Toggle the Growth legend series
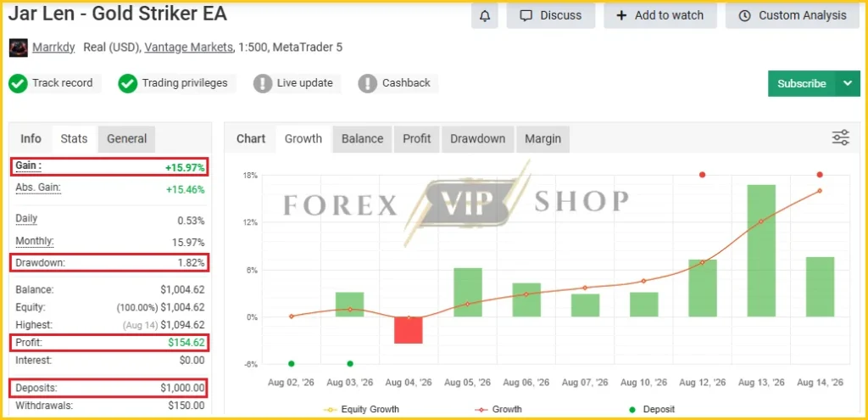 [498, 410]
